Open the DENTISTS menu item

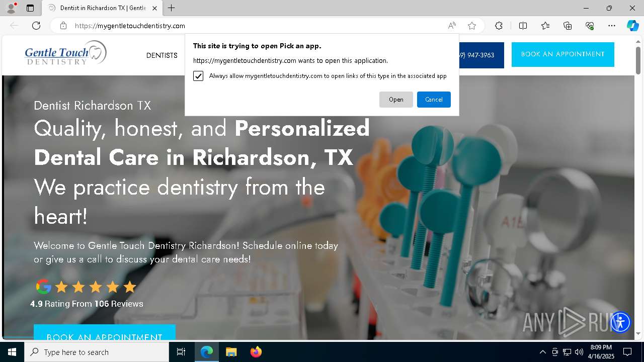tap(162, 55)
